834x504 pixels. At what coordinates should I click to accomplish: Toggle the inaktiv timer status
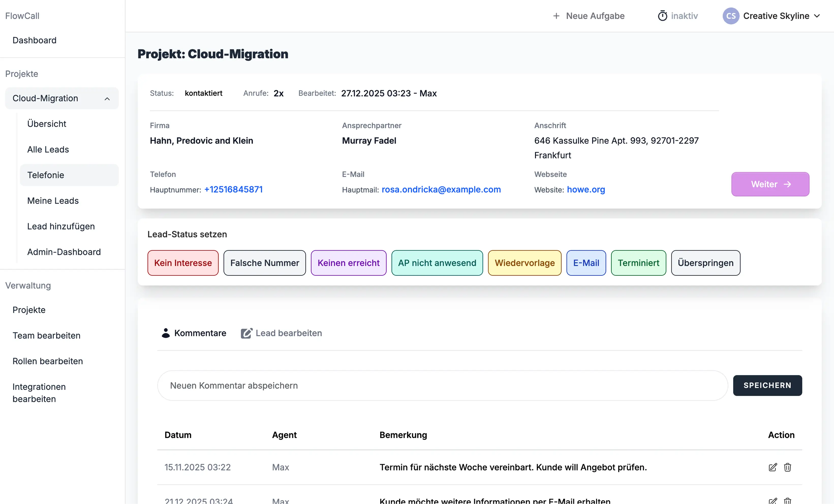(x=684, y=16)
